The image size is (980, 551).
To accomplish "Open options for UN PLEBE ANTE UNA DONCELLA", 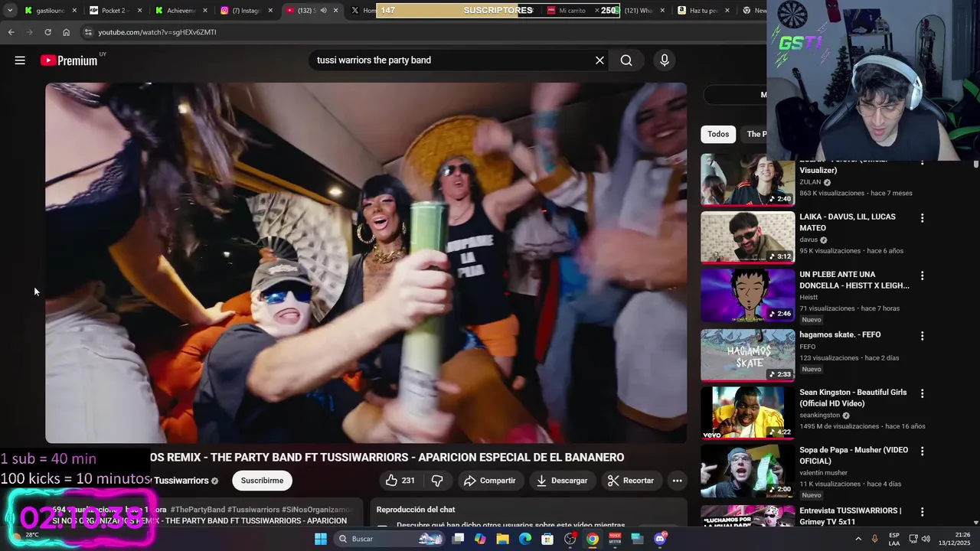I will pos(922,275).
